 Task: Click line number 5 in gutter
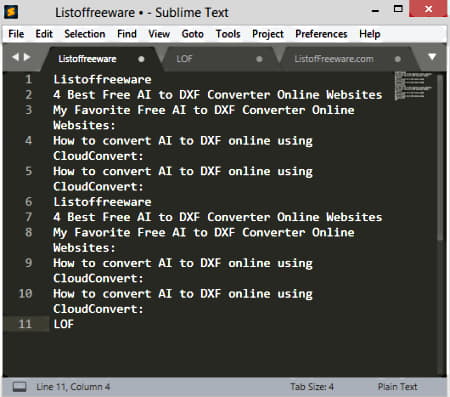pos(29,171)
